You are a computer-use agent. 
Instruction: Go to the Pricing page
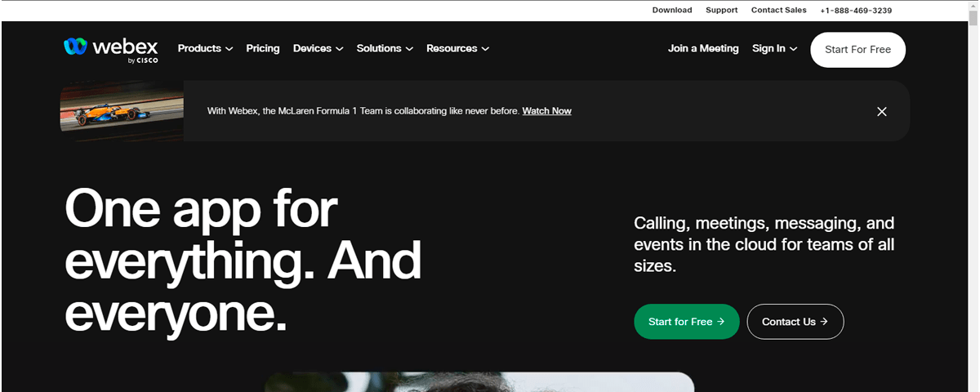pyautogui.click(x=263, y=48)
